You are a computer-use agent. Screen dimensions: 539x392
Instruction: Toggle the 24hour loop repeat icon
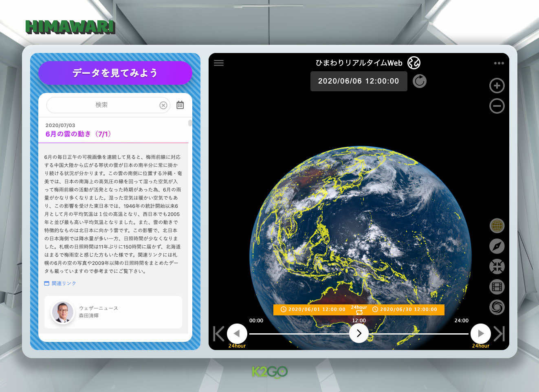(x=359, y=310)
